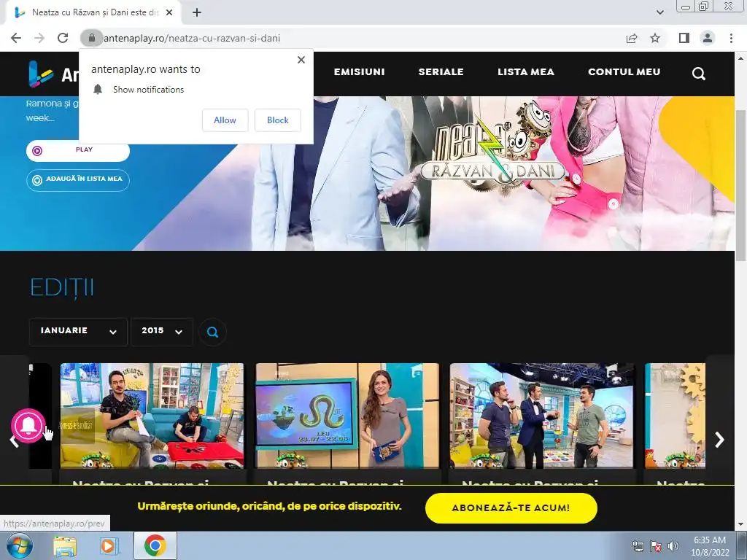Click the padlock site info icon
This screenshot has height=560, width=747.
pyautogui.click(x=92, y=38)
